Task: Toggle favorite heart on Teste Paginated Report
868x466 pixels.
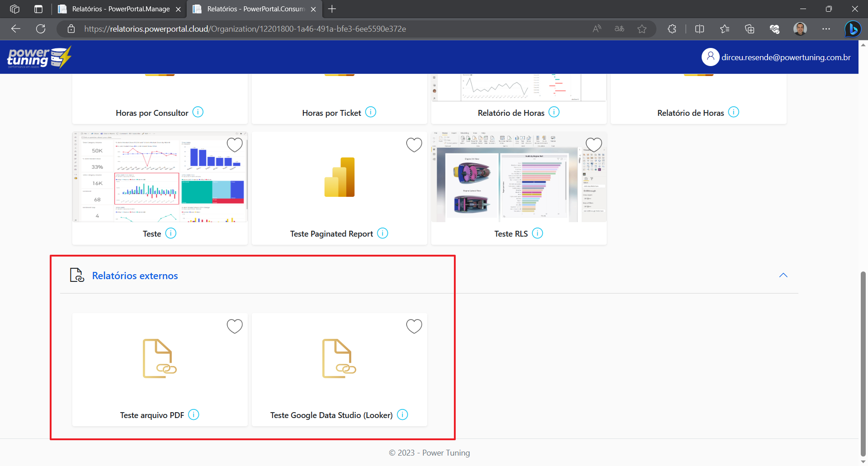Action: click(x=414, y=145)
